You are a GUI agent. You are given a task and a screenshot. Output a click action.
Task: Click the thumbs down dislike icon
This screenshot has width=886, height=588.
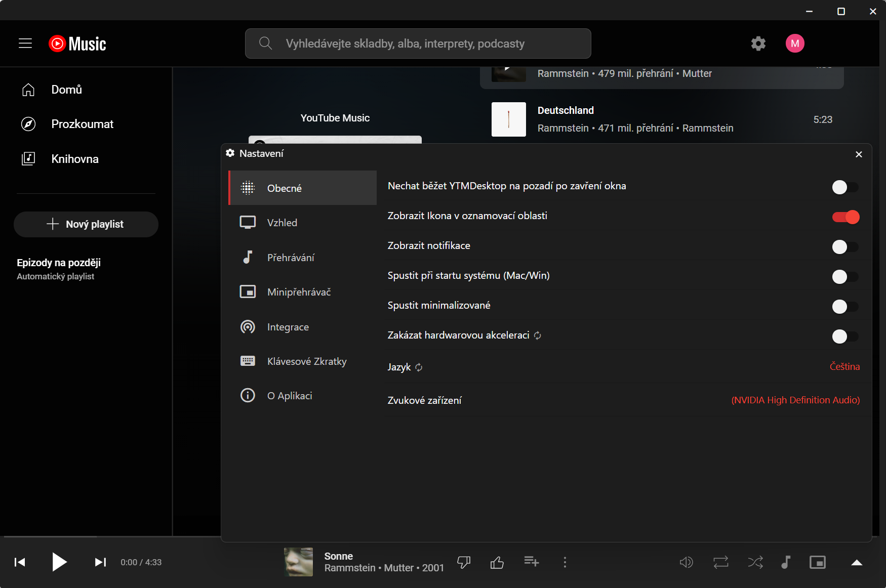(463, 562)
